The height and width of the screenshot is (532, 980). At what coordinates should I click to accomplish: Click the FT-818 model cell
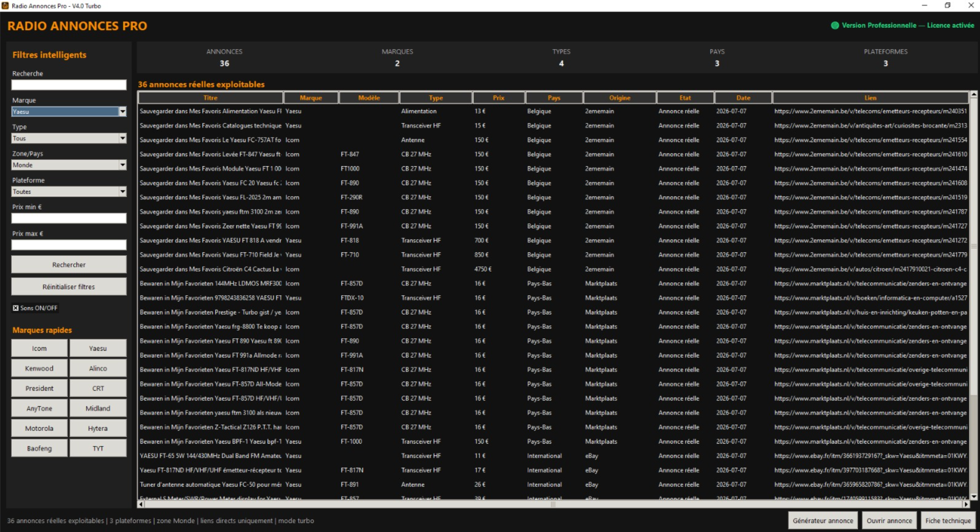tap(350, 240)
